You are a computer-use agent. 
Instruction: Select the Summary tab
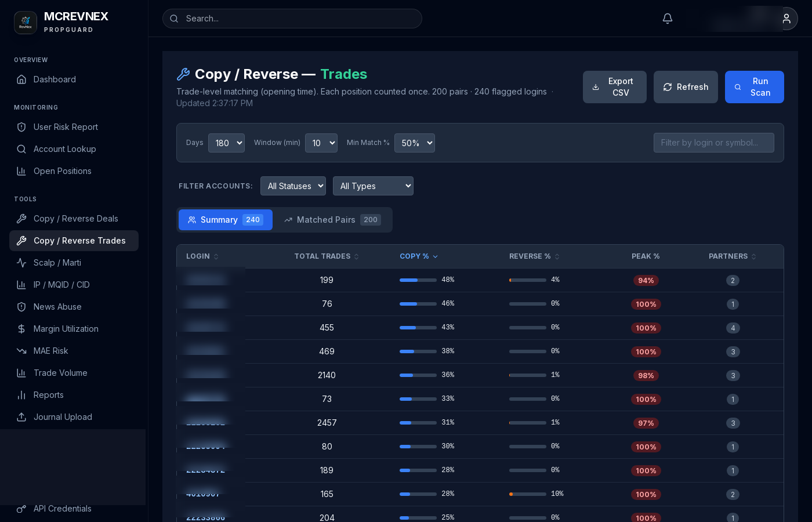pos(225,220)
